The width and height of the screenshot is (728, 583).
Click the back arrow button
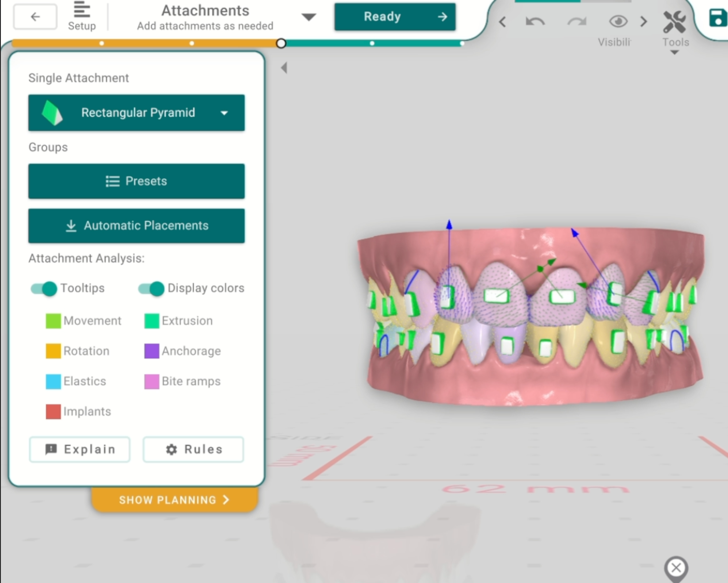click(35, 17)
